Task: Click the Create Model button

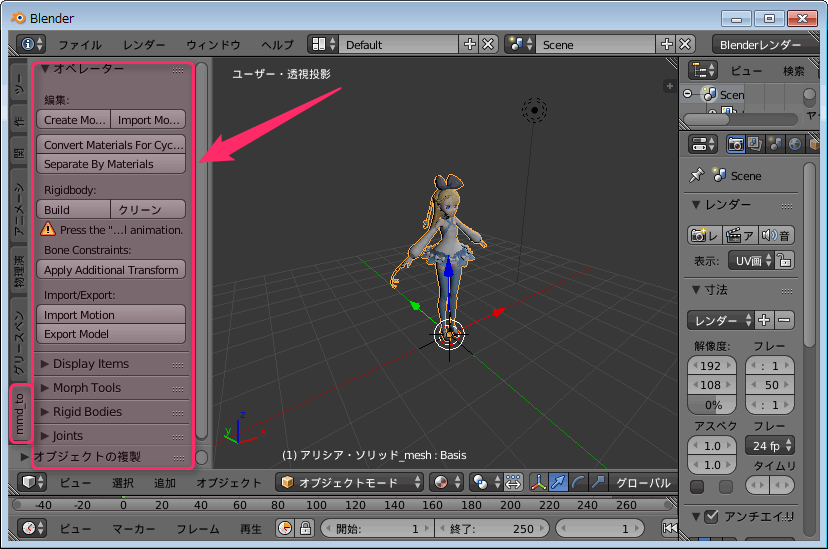Action: pyautogui.click(x=74, y=120)
